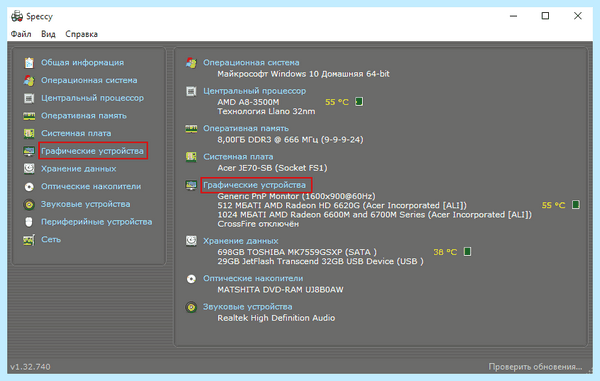Open the Справка menu
The image size is (600, 381).
pyautogui.click(x=82, y=34)
